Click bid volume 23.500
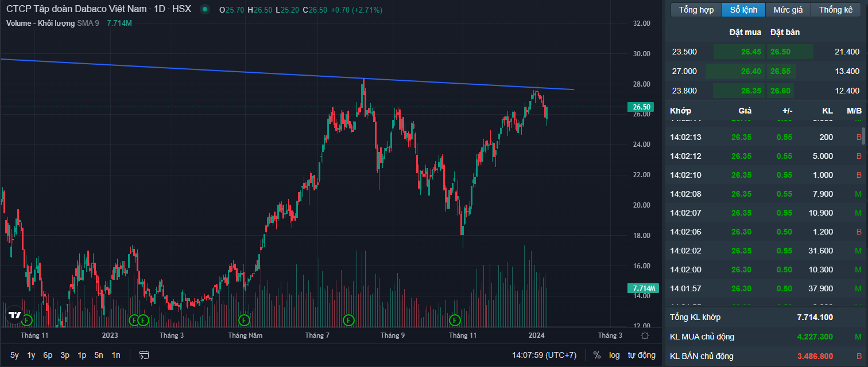 click(x=684, y=52)
